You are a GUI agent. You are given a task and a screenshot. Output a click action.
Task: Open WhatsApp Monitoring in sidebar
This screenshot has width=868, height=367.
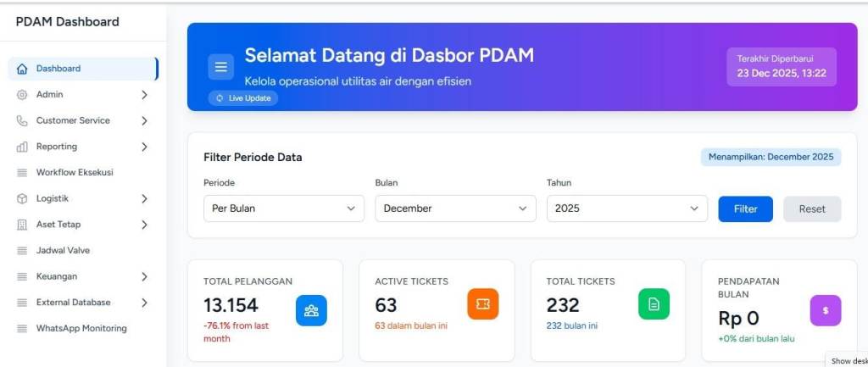tap(81, 328)
